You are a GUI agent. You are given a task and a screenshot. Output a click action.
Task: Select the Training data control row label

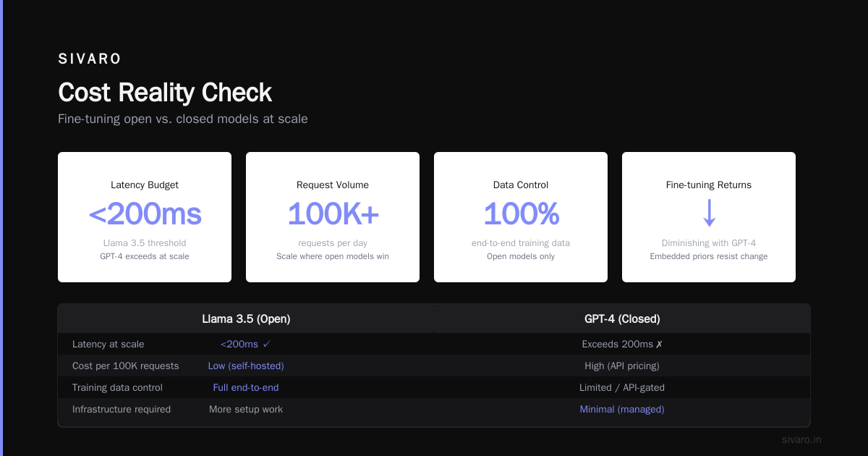(118, 387)
